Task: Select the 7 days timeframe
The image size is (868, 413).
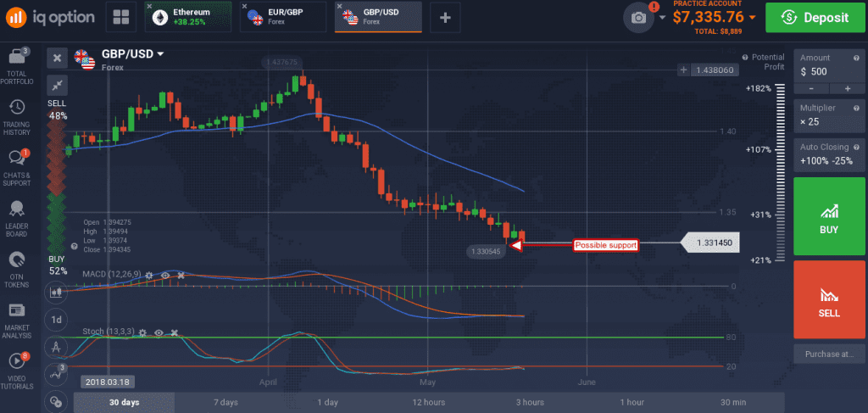Action: coord(225,403)
